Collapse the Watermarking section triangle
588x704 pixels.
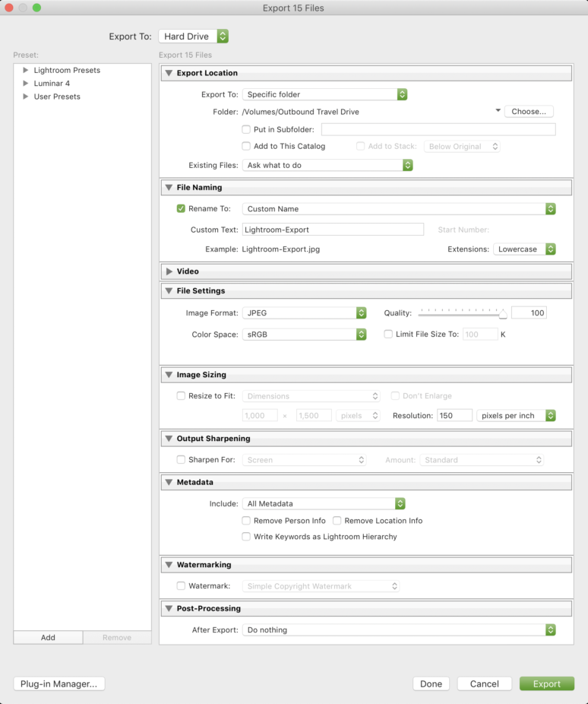(x=169, y=565)
